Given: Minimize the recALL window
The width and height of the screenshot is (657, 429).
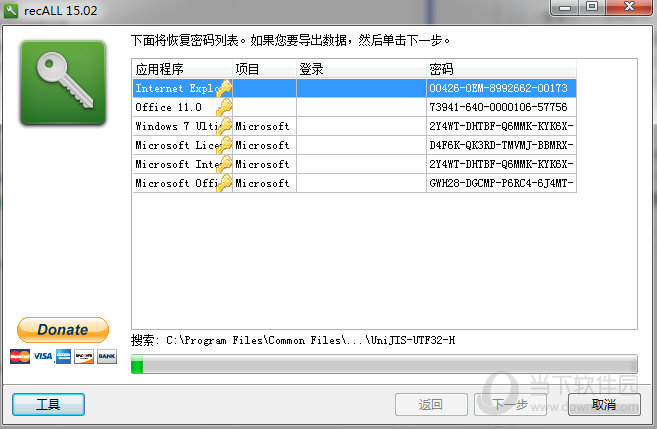Looking at the screenshot, I should (565, 8).
